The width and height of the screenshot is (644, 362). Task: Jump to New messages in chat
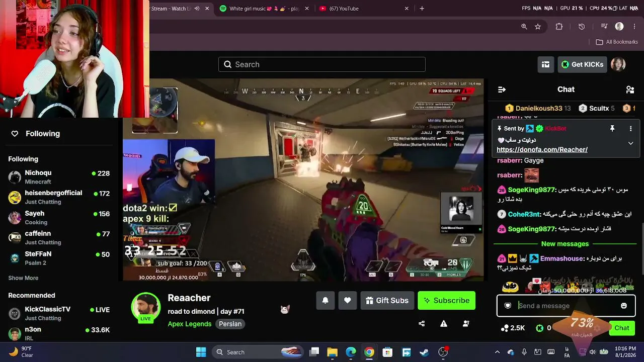(565, 244)
